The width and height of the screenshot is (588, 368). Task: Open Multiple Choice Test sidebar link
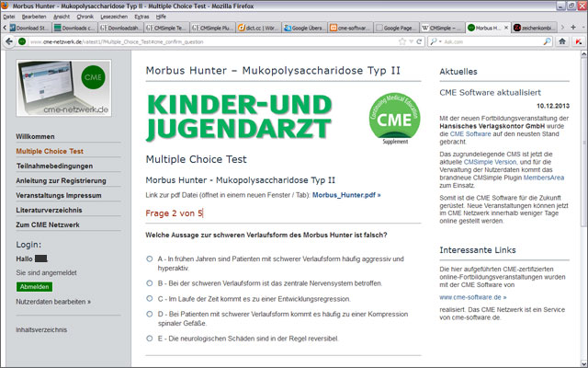pos(50,151)
